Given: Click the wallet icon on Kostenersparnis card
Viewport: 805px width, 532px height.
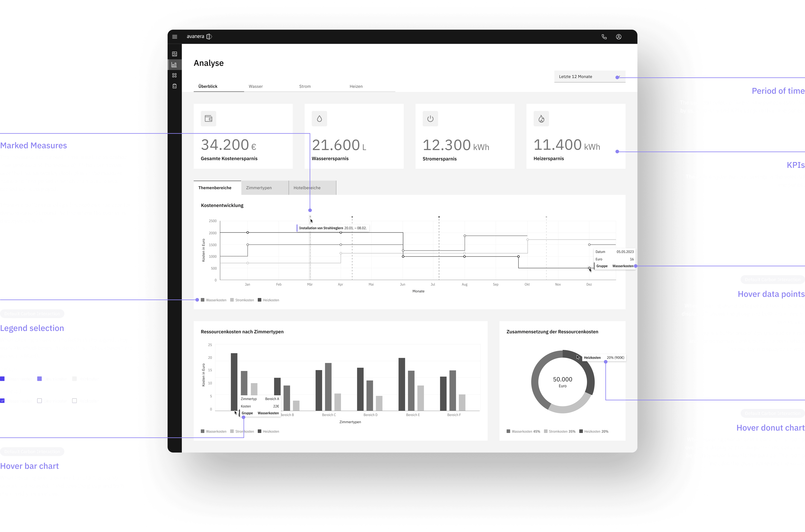Looking at the screenshot, I should pos(208,119).
